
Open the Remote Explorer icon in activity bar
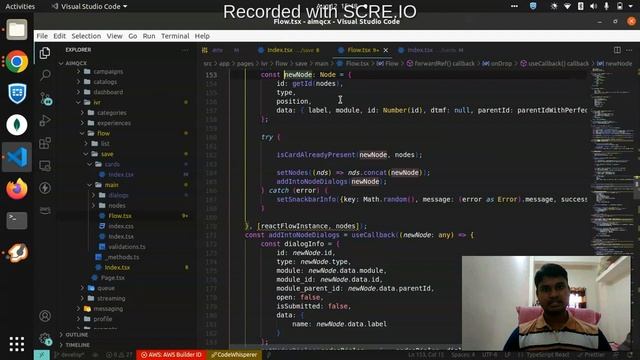[45, 166]
